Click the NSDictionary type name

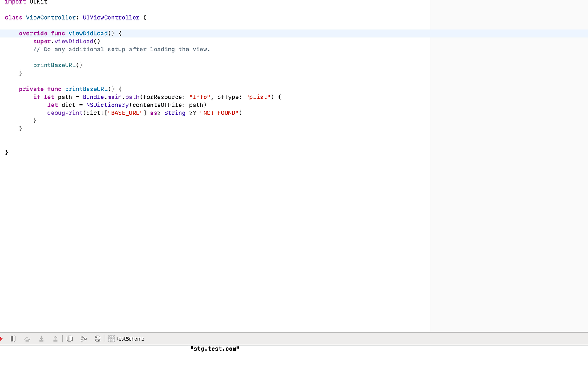pos(107,105)
